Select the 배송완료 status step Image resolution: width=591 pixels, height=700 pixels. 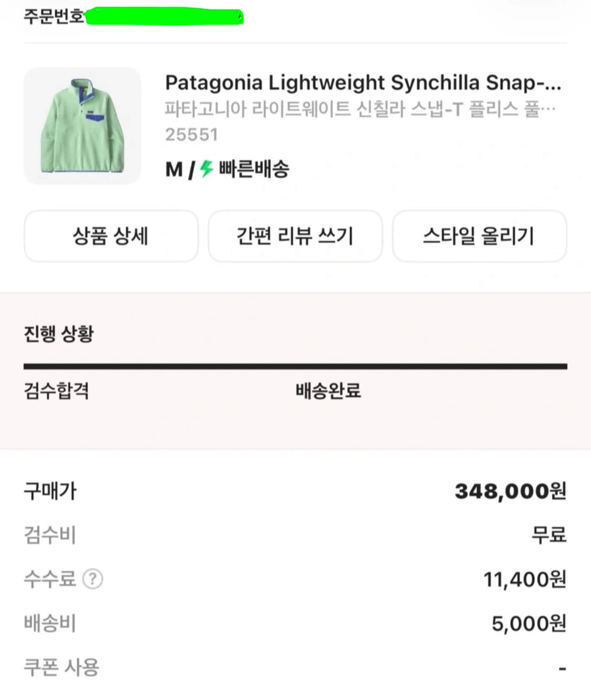[x=328, y=390]
